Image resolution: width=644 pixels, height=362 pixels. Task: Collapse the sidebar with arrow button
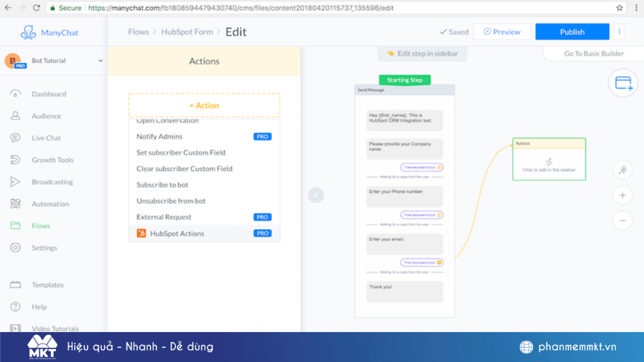tap(316, 195)
